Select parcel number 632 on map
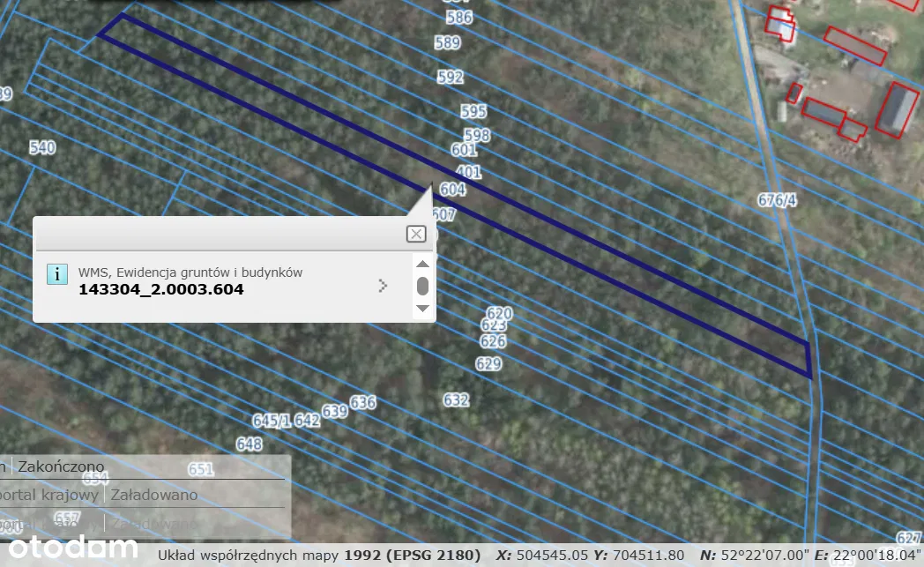Image resolution: width=924 pixels, height=567 pixels. click(456, 400)
